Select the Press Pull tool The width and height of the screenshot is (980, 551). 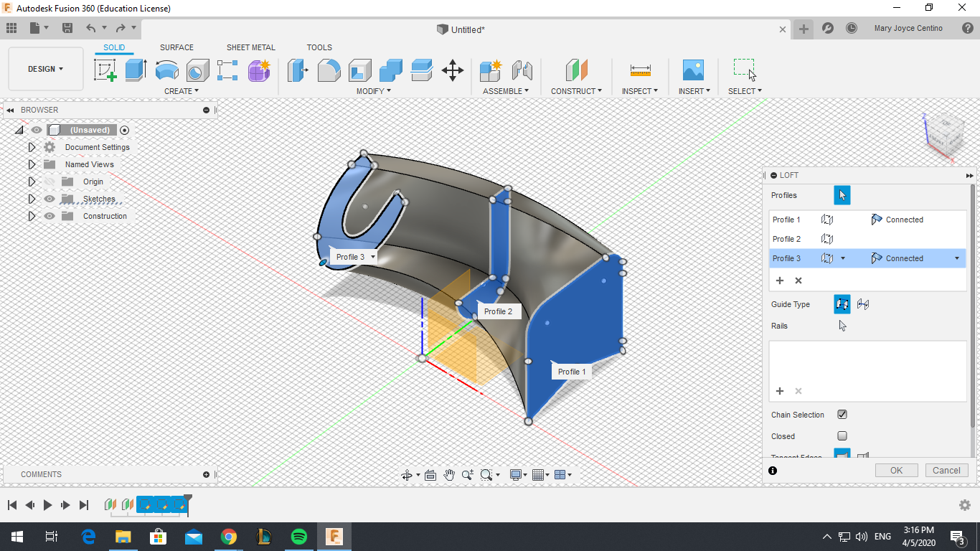pos(298,70)
